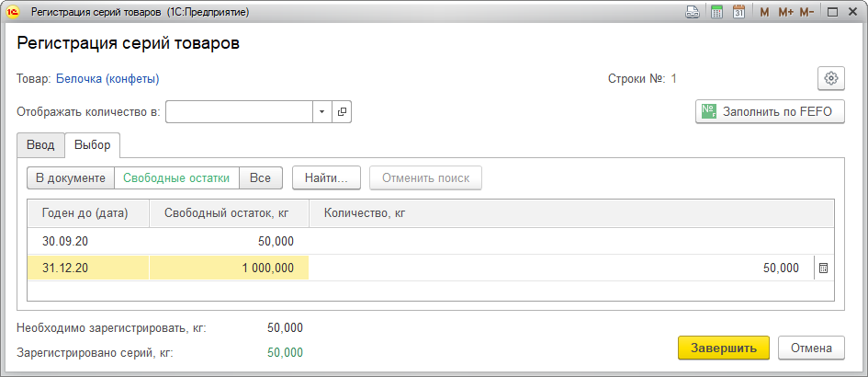Switch filter to 'Все'

[260, 178]
